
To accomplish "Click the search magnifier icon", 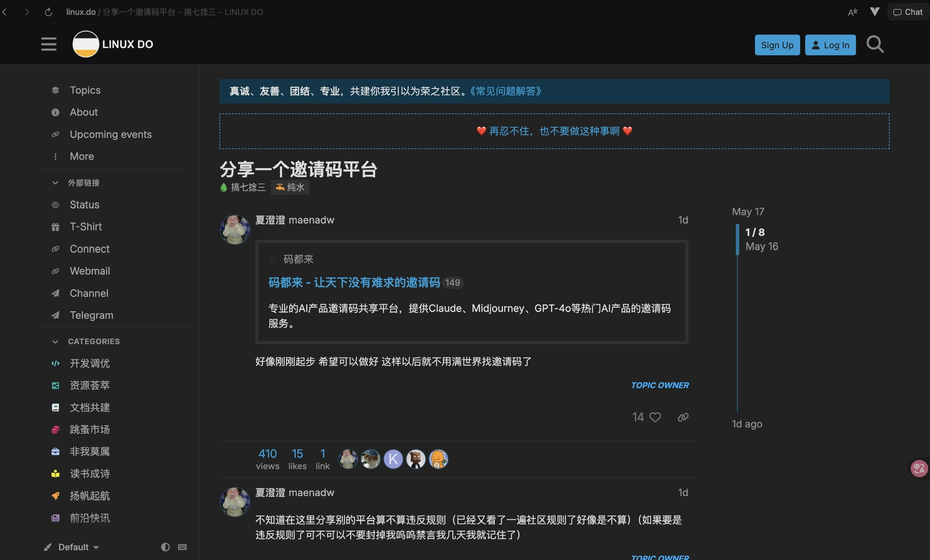I will (874, 44).
